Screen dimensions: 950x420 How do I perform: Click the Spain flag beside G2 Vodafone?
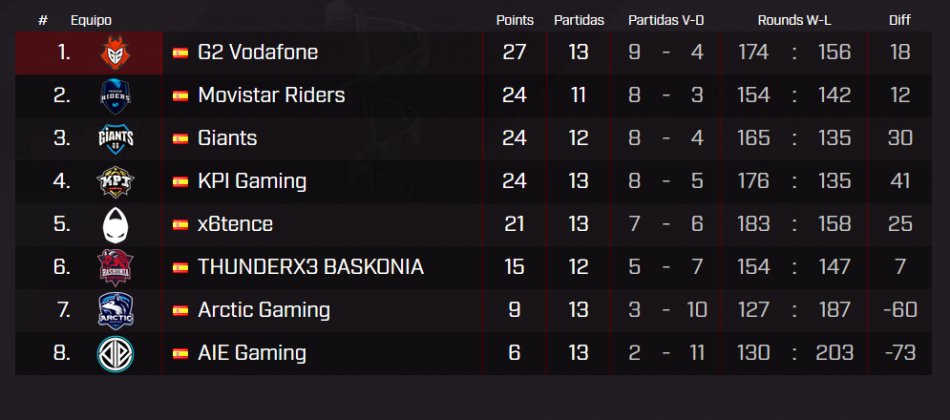click(181, 53)
